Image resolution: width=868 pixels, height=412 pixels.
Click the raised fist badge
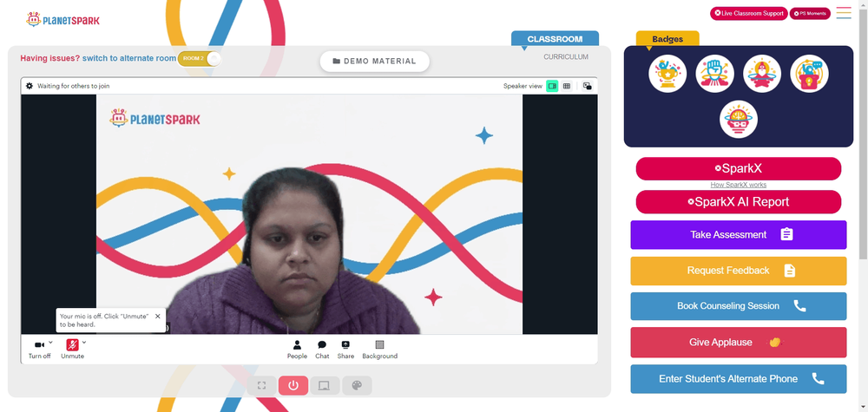coord(714,74)
